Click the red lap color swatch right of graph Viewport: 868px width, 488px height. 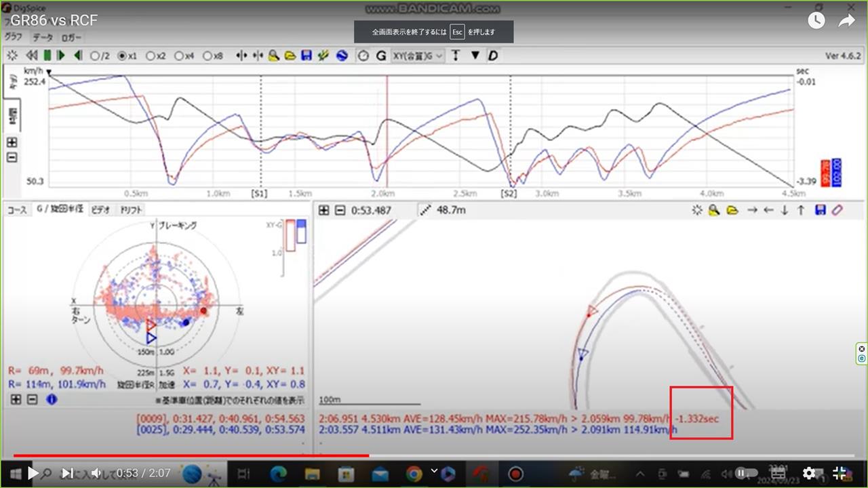tap(825, 172)
